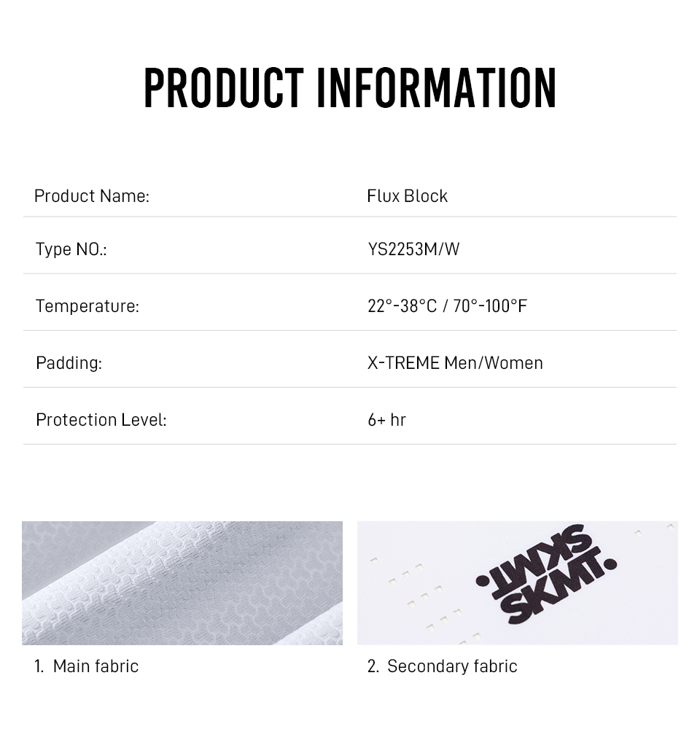Select the "Product Name:" label
This screenshot has height=729, width=700.
point(92,196)
